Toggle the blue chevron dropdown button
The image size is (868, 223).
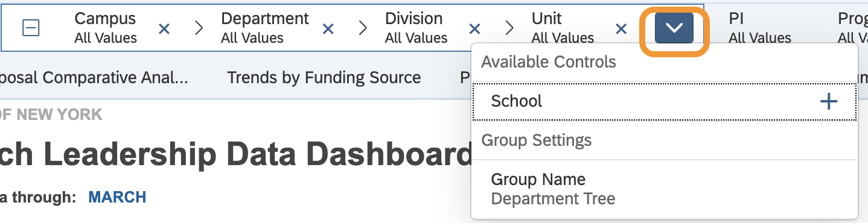point(674,28)
